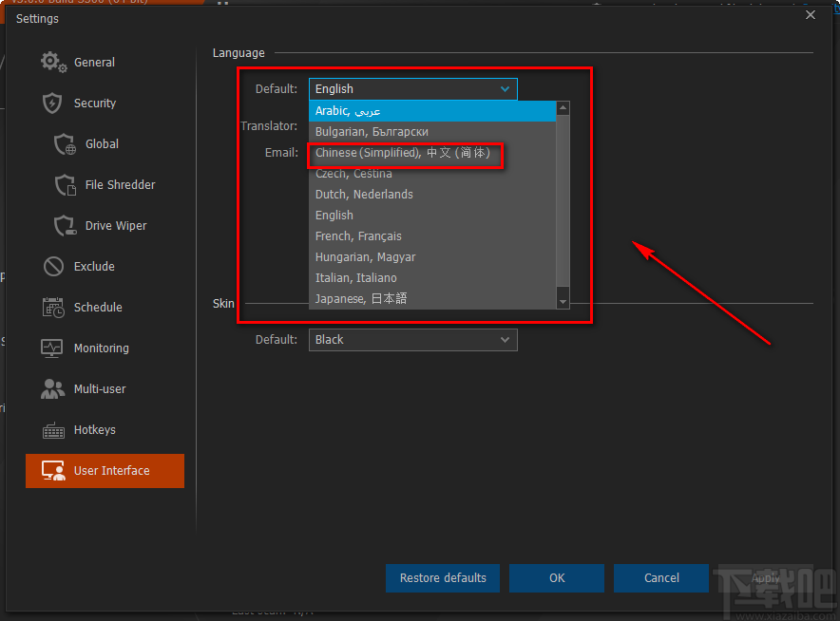Image resolution: width=840 pixels, height=621 pixels.
Task: Confirm settings with OK button
Action: coord(557,578)
